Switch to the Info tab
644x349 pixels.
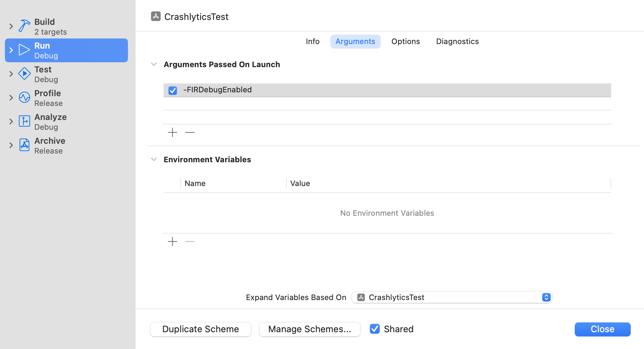pyautogui.click(x=313, y=42)
